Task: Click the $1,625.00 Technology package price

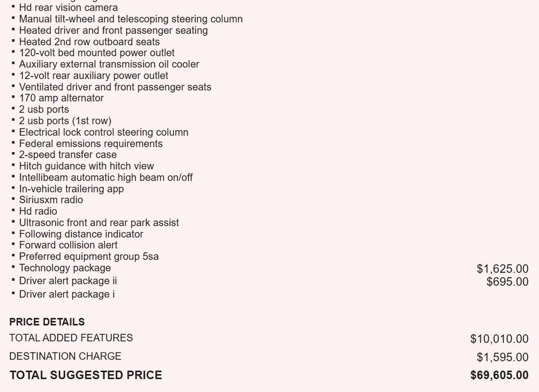Action: (x=502, y=269)
